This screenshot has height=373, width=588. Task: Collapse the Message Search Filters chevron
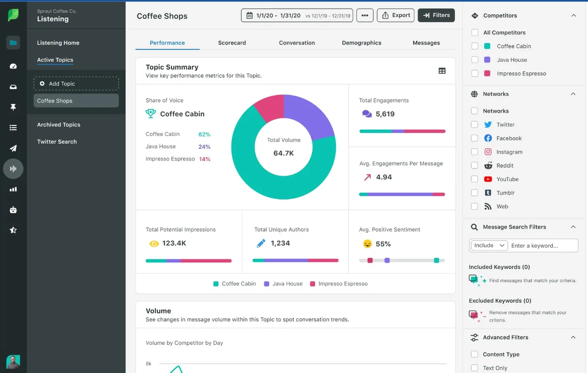point(573,227)
